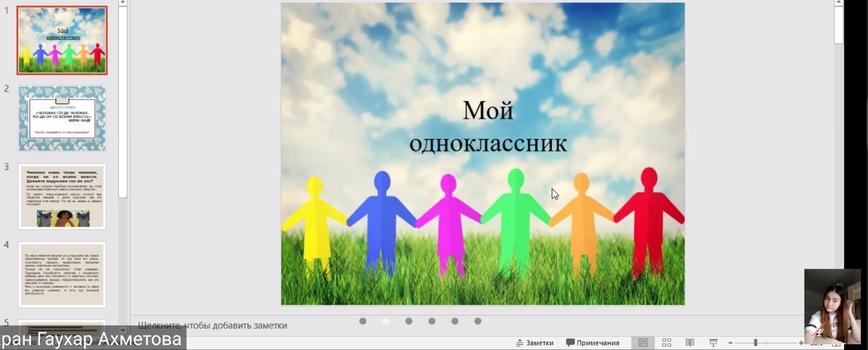Click the zoom out minus icon
Image resolution: width=868 pixels, height=350 pixels.
[x=730, y=343]
